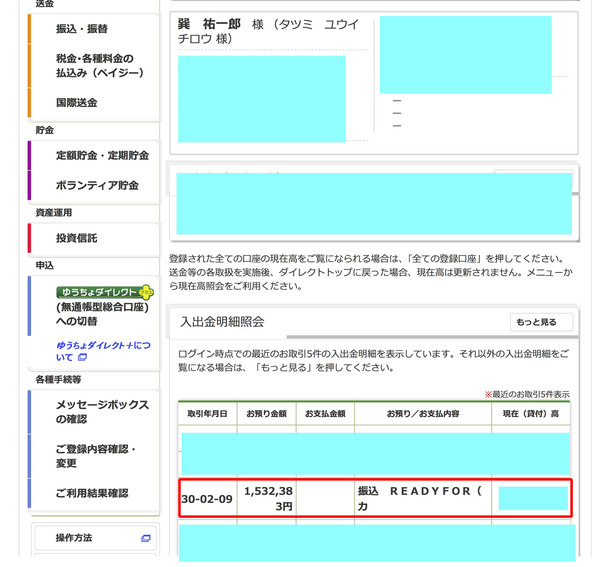Click 操作方法 help button
The width and height of the screenshot is (610, 567).
[74, 538]
